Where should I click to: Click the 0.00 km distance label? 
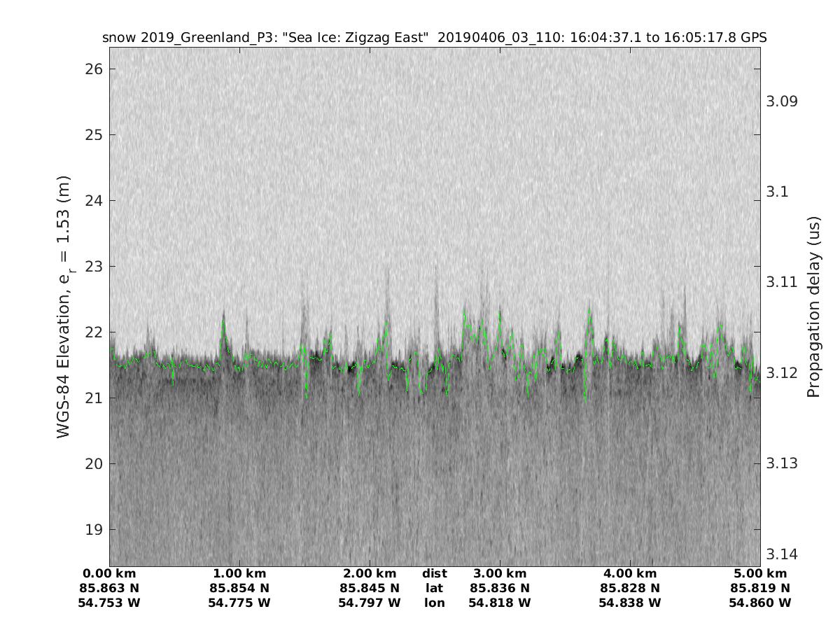109,573
